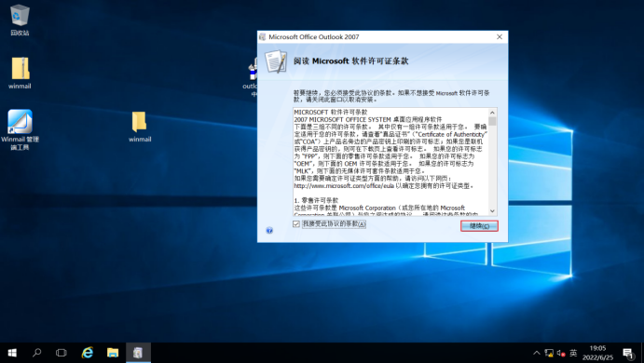Click the volume tray icon

[561, 353]
